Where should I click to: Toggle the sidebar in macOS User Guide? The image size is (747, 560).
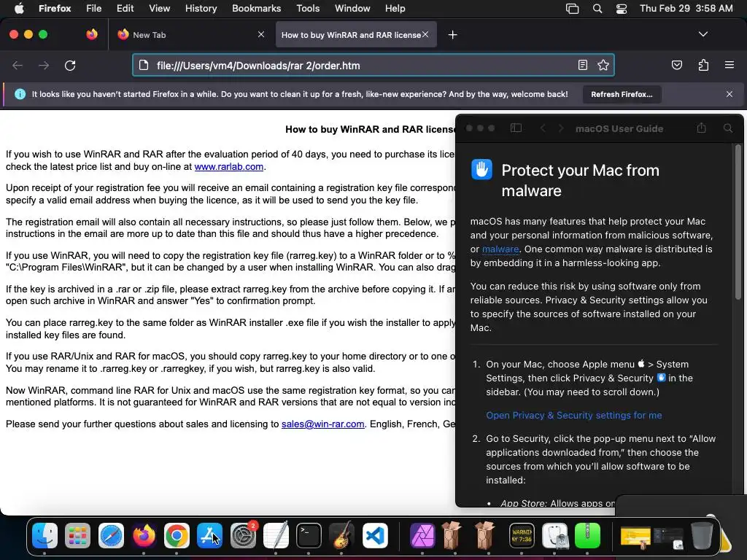tap(516, 128)
